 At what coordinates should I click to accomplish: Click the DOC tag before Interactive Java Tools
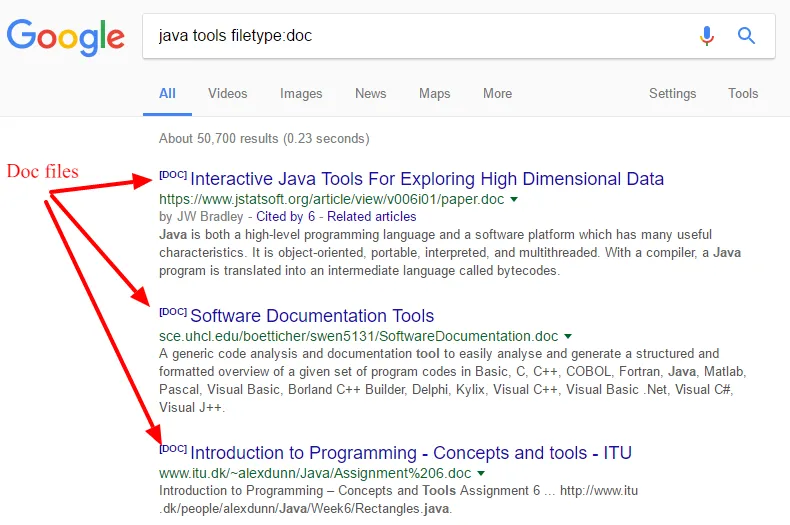pyautogui.click(x=173, y=175)
